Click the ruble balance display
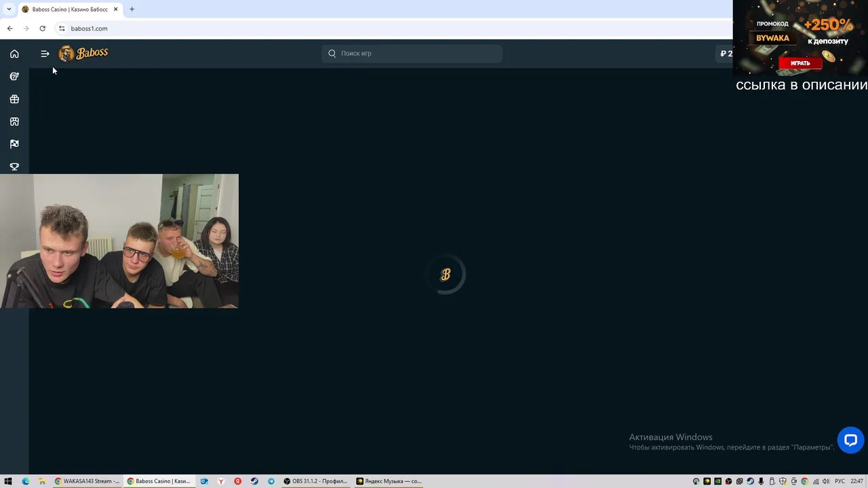This screenshot has height=488, width=868. point(725,54)
